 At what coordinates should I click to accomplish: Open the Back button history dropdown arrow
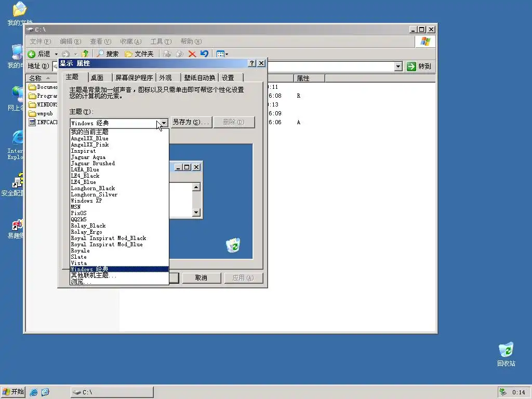56,54
